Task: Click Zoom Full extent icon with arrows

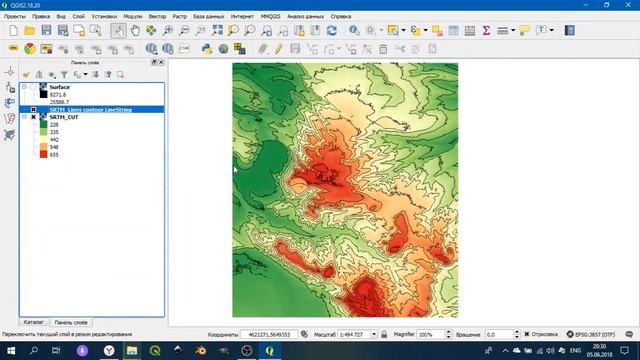Action: click(217, 31)
